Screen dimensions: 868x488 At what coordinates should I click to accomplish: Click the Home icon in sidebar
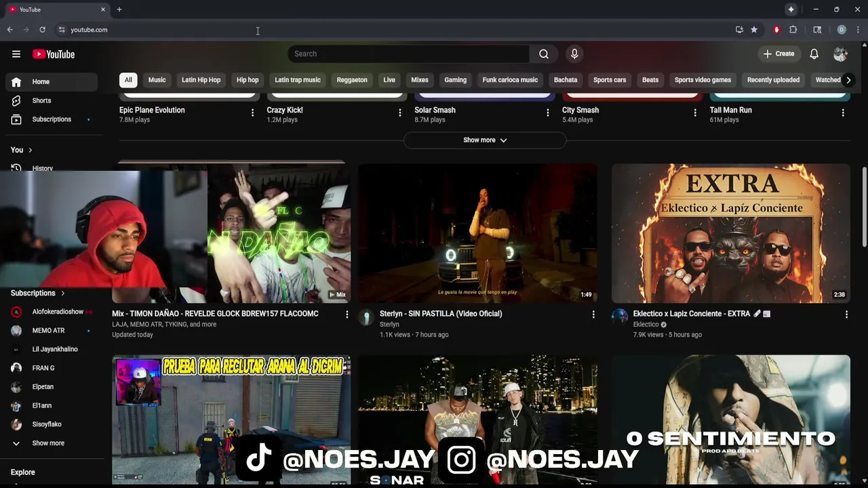coord(16,82)
